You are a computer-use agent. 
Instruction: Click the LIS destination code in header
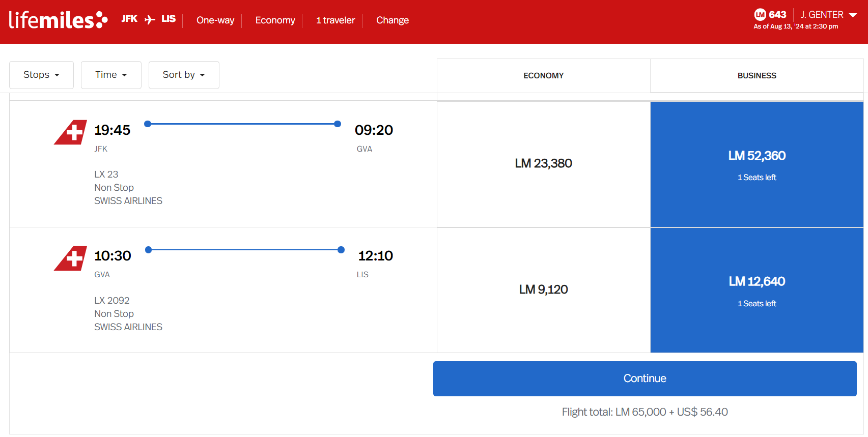[x=169, y=19]
